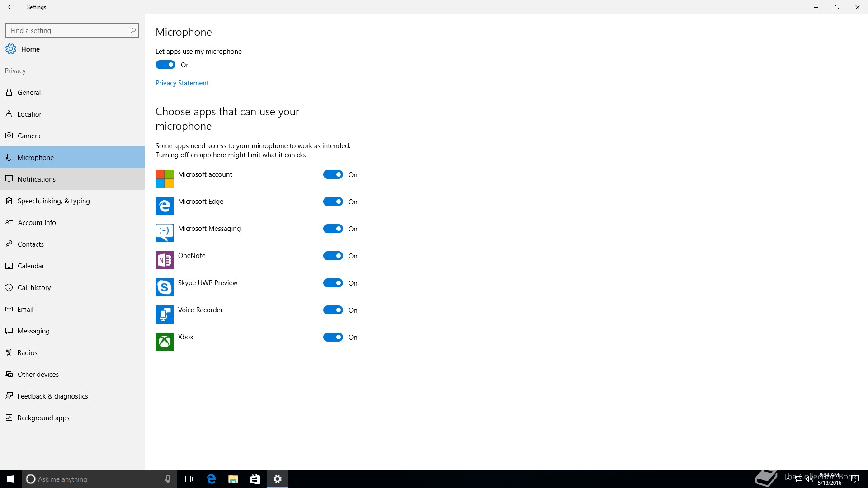This screenshot has width=868, height=488.
Task: Click the Microsoft Messaging app name
Action: (209, 229)
